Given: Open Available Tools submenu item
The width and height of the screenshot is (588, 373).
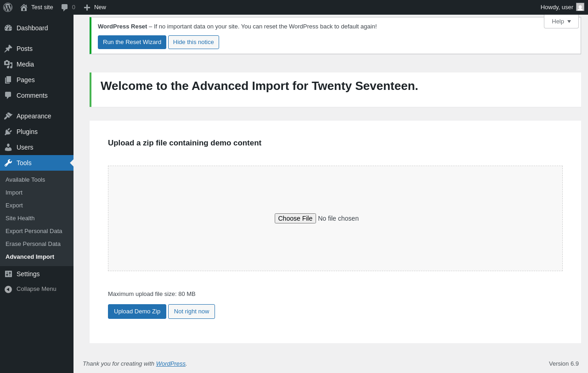Looking at the screenshot, I should point(25,180).
